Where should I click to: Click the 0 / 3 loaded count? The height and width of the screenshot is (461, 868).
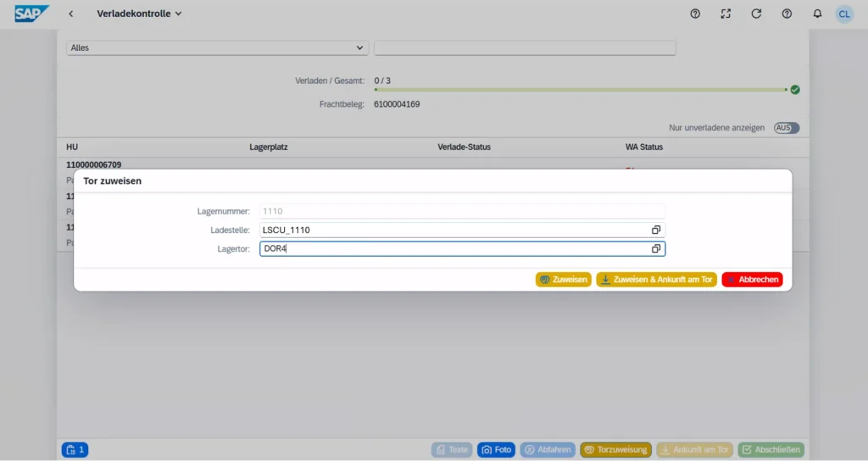click(382, 81)
